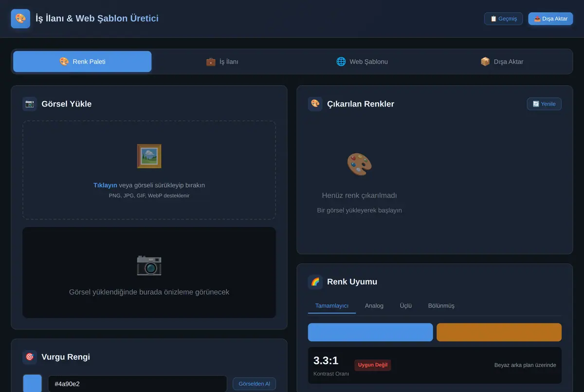The width and height of the screenshot is (584, 392).
Task: Click the Görsel yüklendiğinde preview message
Action: (x=149, y=292)
